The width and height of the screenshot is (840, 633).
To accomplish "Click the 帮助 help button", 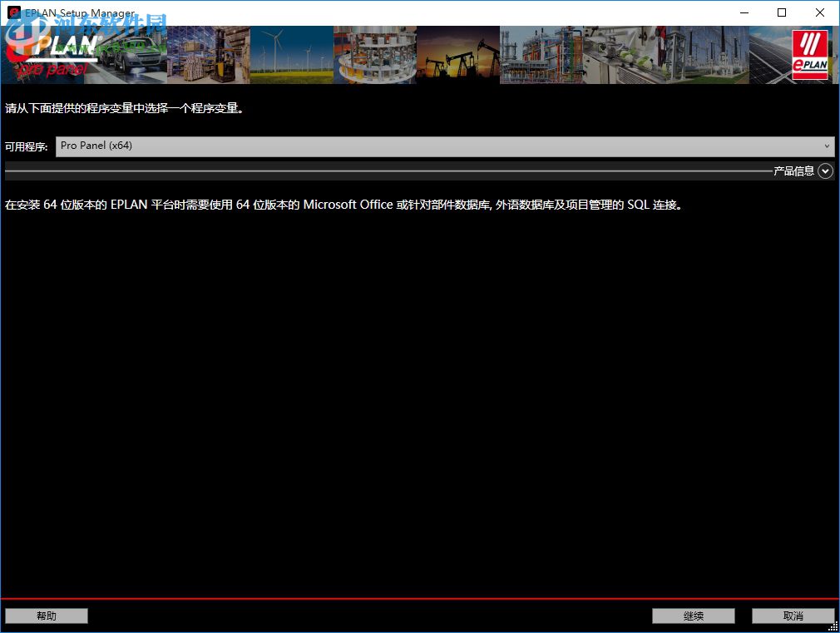I will pos(47,616).
